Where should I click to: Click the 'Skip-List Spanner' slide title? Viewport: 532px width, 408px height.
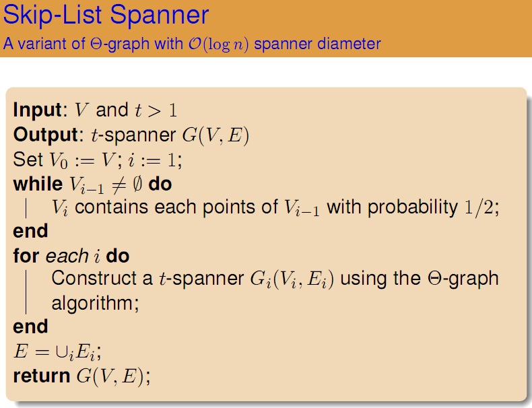(106, 15)
